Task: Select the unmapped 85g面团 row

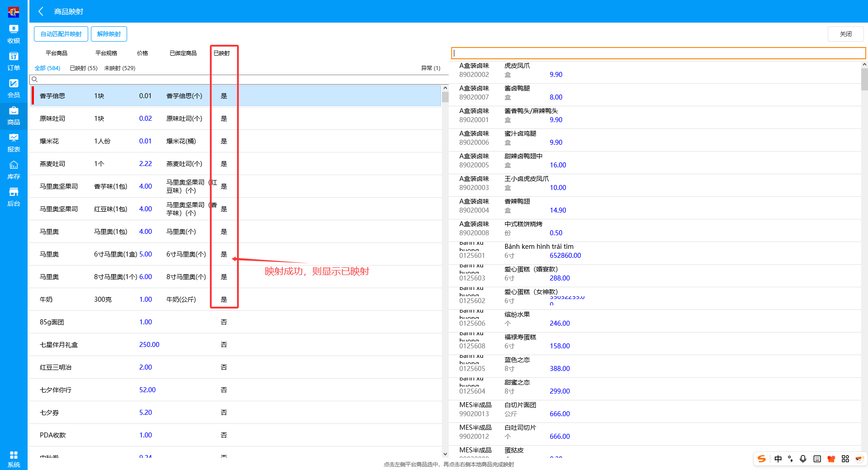Action: (235, 322)
